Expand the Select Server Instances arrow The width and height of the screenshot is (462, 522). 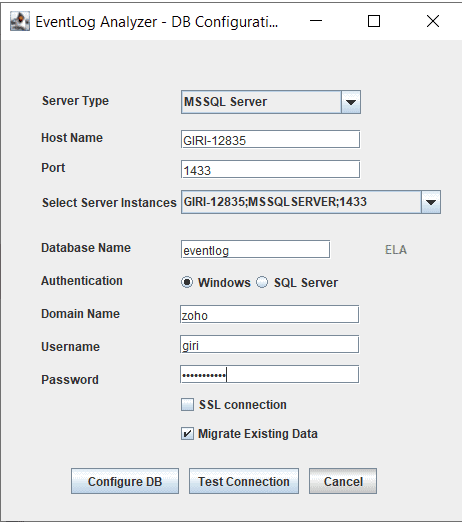point(431,202)
